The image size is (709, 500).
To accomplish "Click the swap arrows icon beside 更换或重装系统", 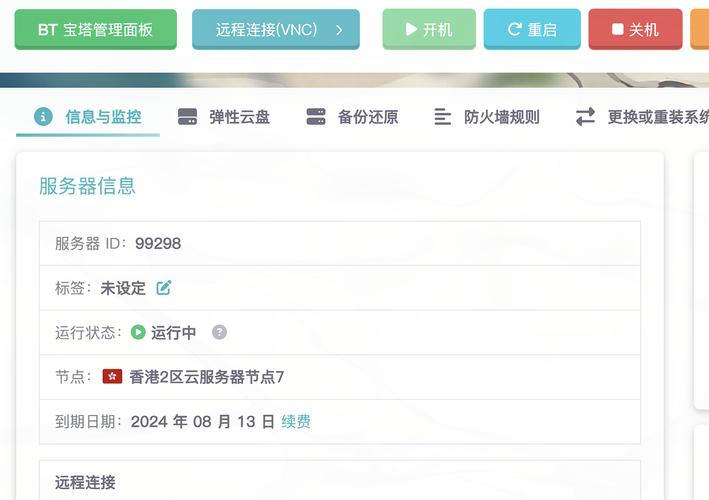I will (585, 117).
